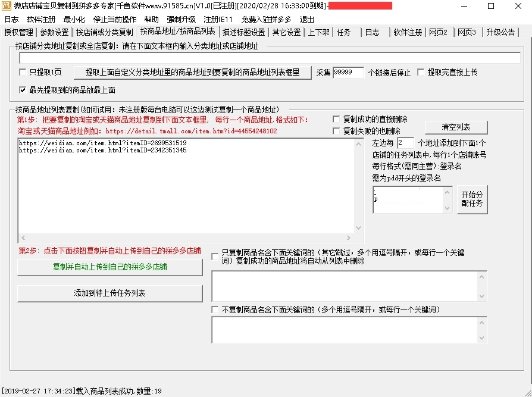532x397 pixels.
Task: Click the up arrow of the address list scrollbar
Action: click(x=359, y=144)
